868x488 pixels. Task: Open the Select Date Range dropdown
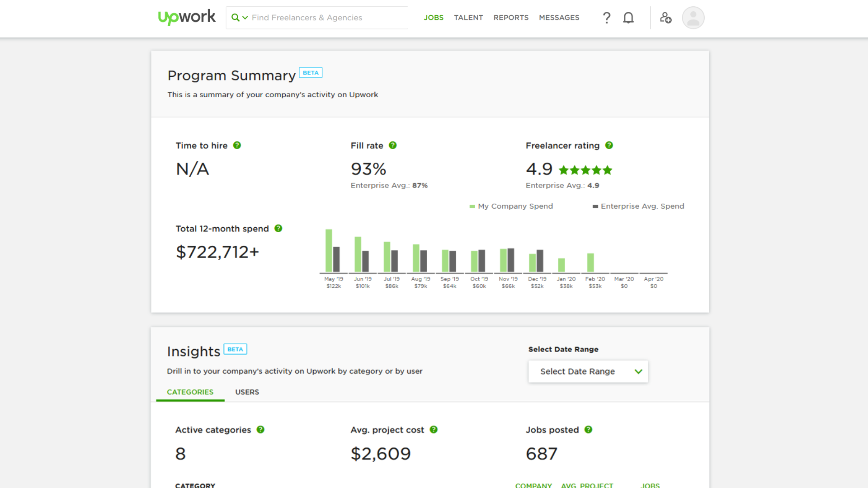(588, 371)
